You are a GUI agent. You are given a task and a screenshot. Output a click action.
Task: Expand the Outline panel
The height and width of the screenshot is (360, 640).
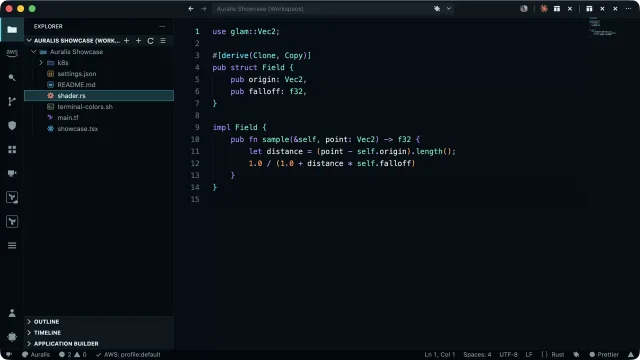(99, 322)
